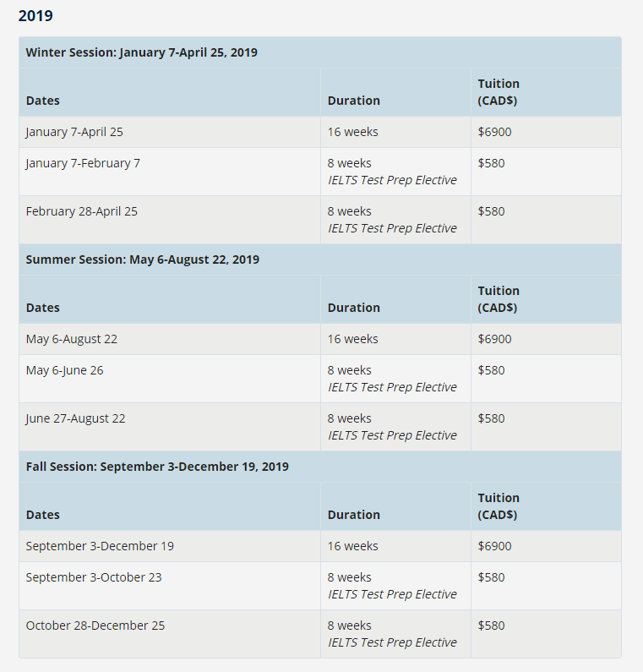Click the January 7-April 25 date cell
643x672 pixels.
tap(170, 132)
